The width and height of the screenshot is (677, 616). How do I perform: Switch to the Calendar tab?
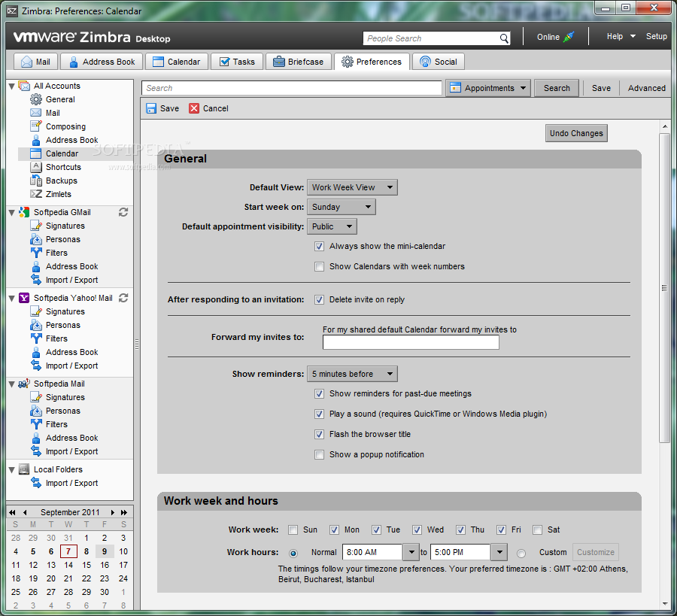(x=177, y=62)
